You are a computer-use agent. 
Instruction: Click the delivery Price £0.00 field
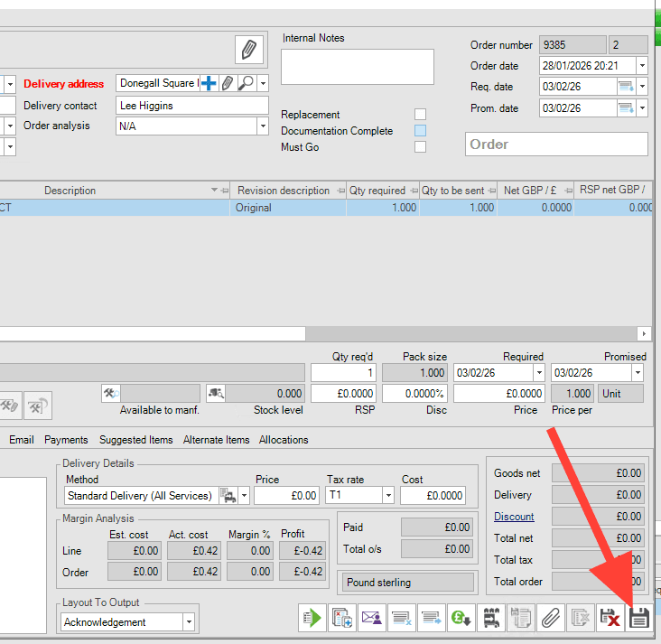(286, 495)
